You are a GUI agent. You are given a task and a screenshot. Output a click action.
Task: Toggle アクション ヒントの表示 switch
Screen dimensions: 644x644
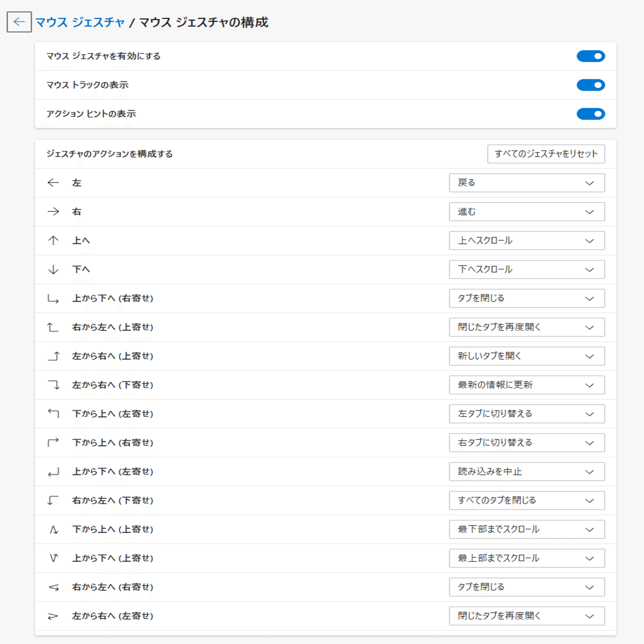tap(590, 114)
